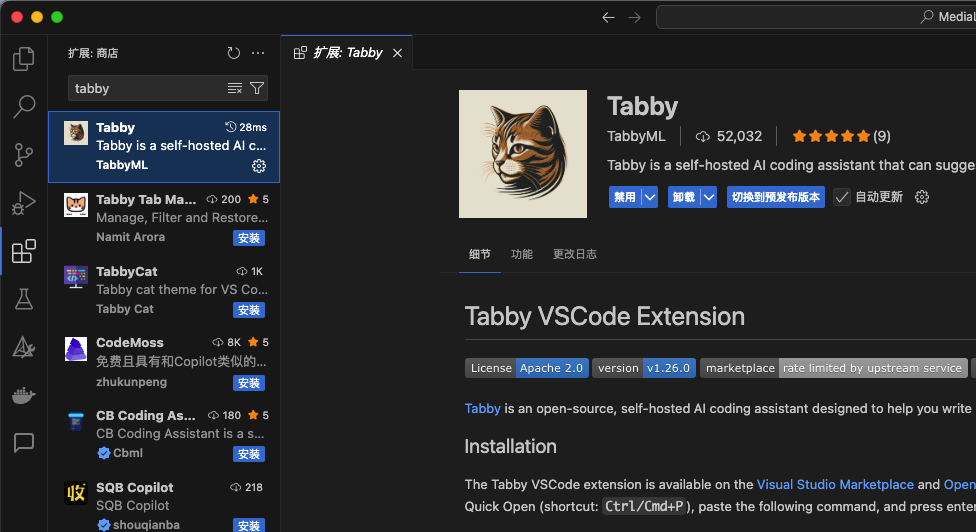Open the sailboat icon view in activity bar
The height and width of the screenshot is (532, 976).
[24, 347]
